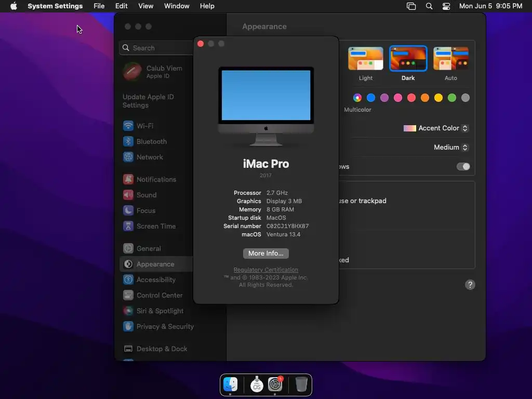Open the Notifications bell icon
The image size is (532, 399).
(x=128, y=179)
